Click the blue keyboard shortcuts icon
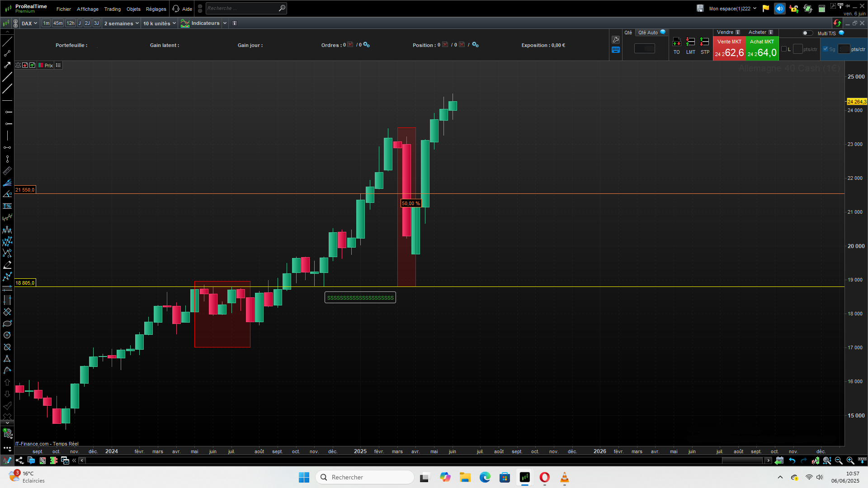The width and height of the screenshot is (868, 488). [615, 50]
